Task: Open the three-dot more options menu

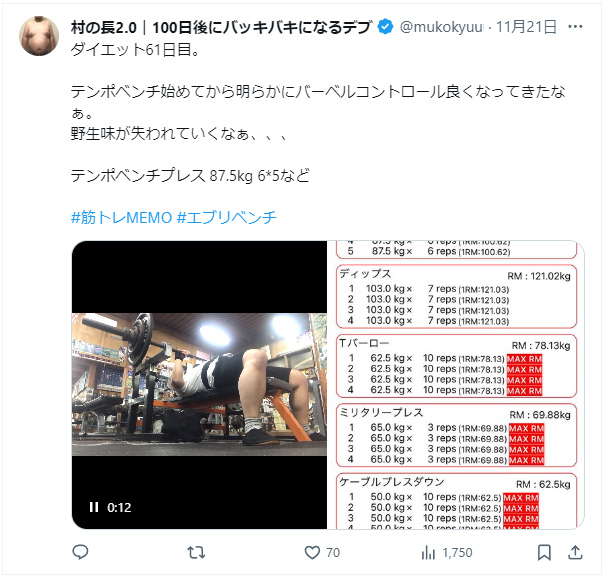Action: click(575, 27)
